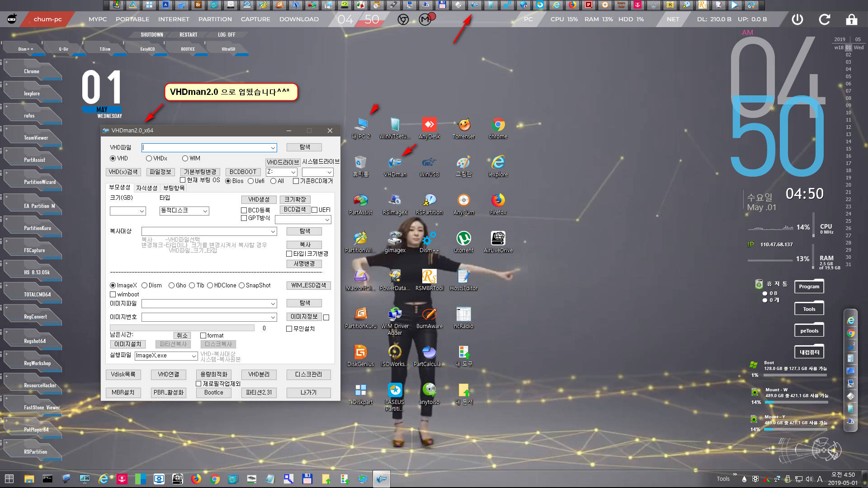Click the BCDBOOT button
The image size is (868, 488).
click(x=243, y=172)
